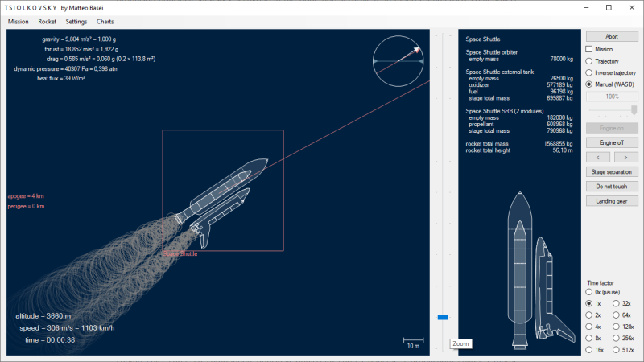Click the 10 m scale bar

click(413, 343)
